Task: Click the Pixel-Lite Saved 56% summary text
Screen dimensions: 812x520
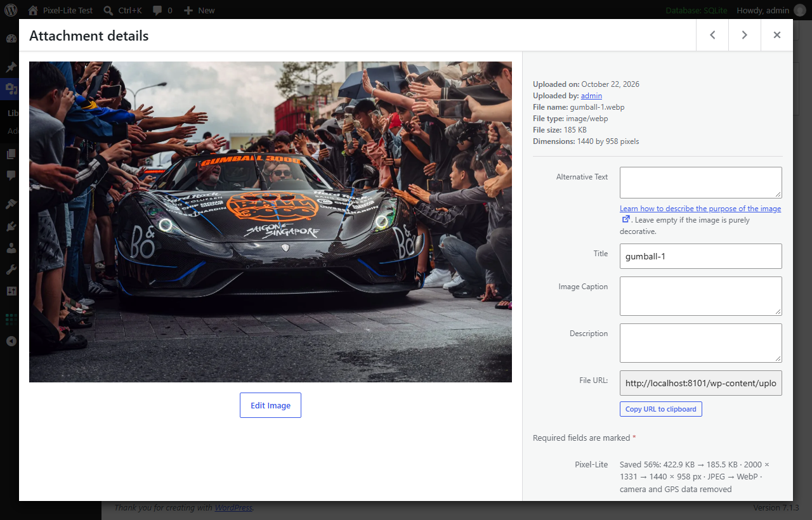Action: coord(695,477)
